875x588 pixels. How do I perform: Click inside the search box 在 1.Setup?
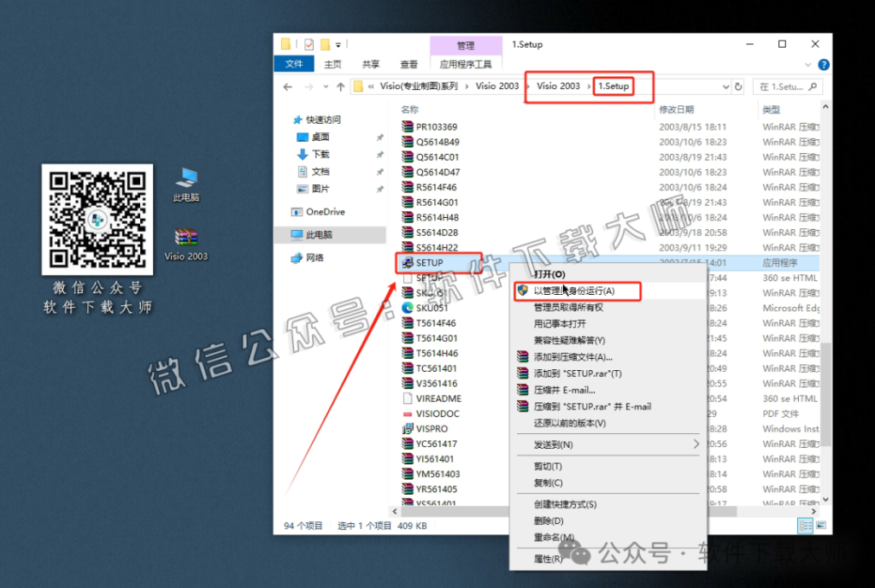[786, 85]
